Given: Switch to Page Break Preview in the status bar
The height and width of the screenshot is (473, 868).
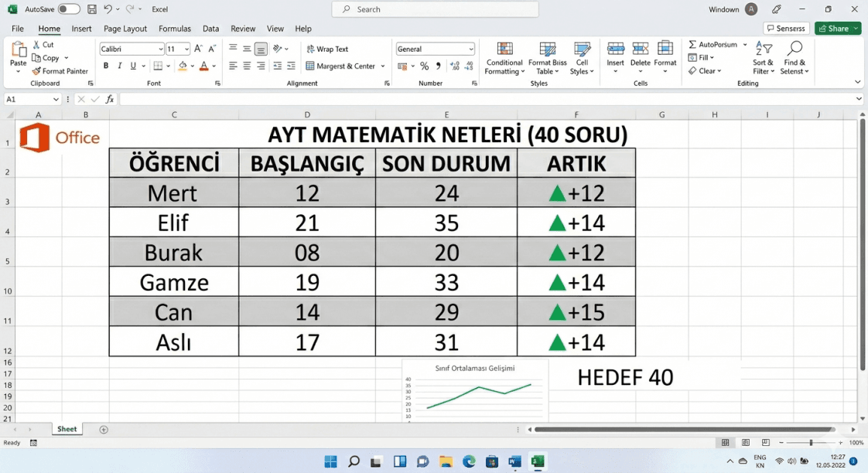Looking at the screenshot, I should [766, 443].
